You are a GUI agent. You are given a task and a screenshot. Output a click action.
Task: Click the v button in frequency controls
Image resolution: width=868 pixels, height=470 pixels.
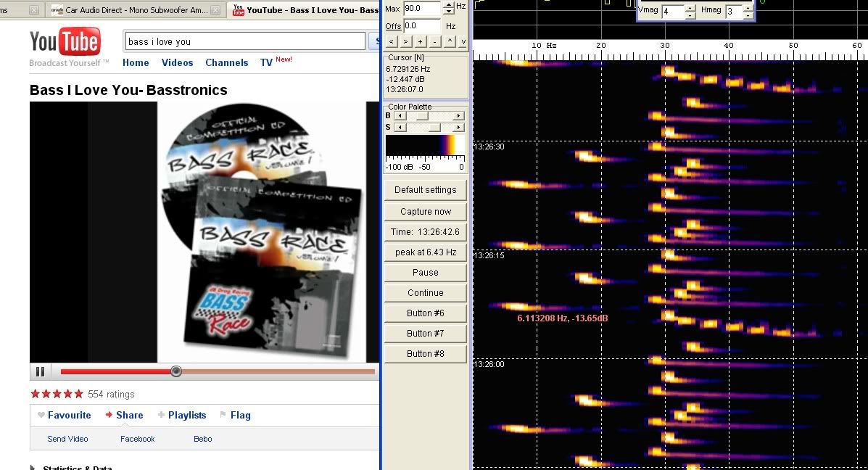(463, 41)
